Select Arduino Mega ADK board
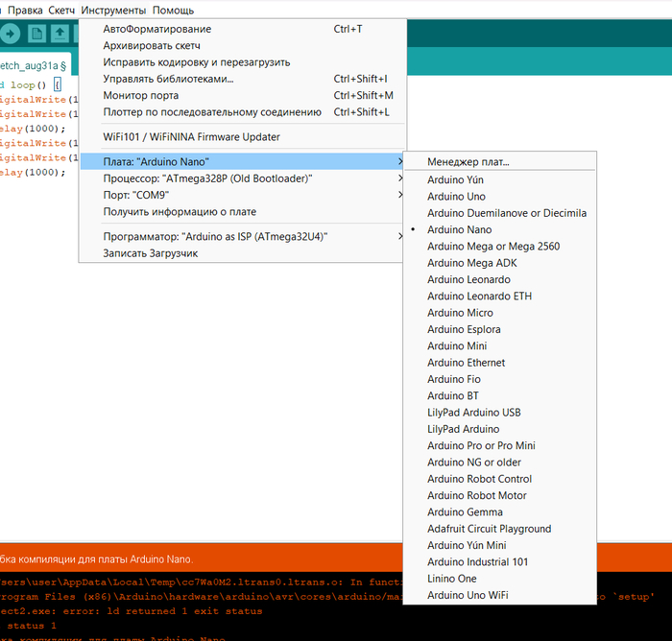 tap(500, 263)
